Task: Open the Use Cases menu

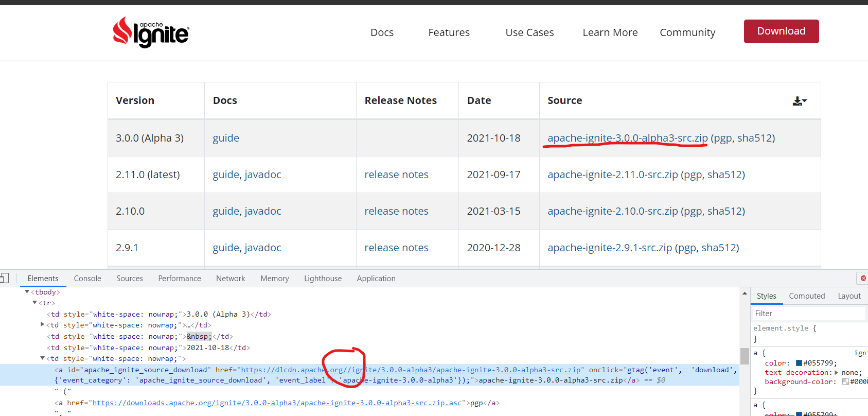Action: (529, 32)
